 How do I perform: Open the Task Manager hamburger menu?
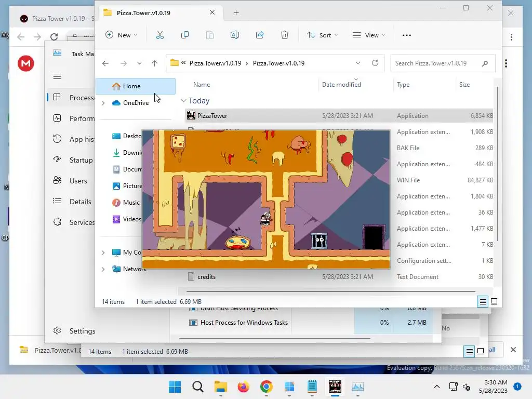tap(57, 77)
